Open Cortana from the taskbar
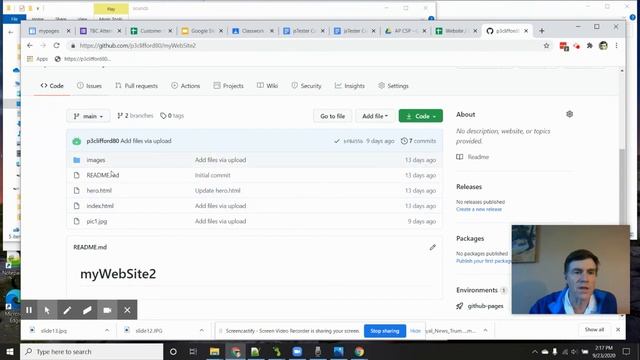 (x=173, y=351)
